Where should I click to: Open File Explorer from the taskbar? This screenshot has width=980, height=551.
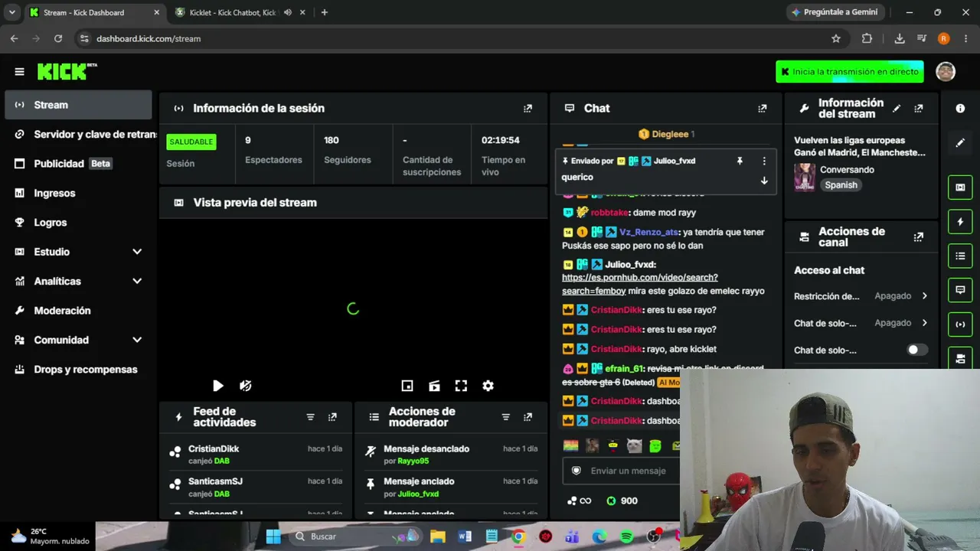coord(437,536)
